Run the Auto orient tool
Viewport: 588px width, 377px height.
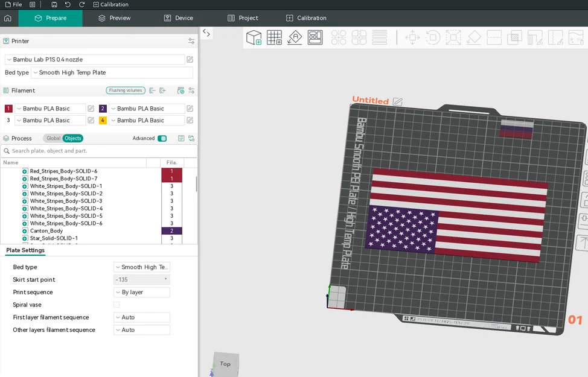pos(295,37)
